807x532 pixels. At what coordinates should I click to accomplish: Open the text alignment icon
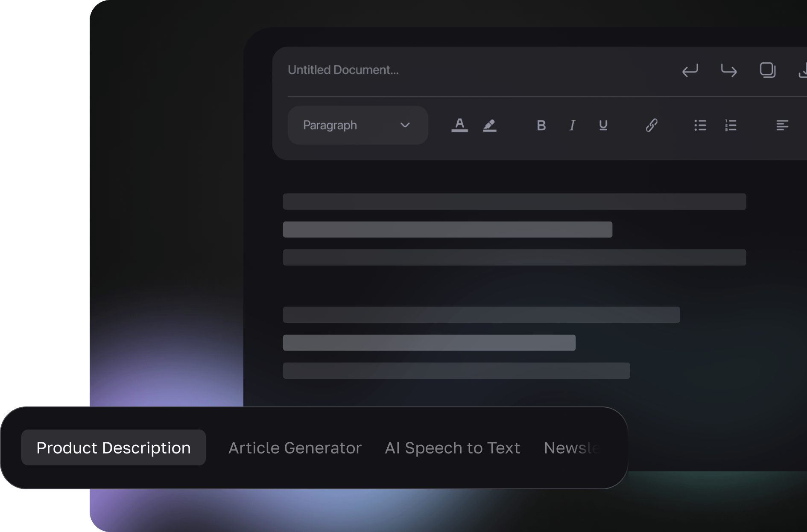(x=783, y=125)
